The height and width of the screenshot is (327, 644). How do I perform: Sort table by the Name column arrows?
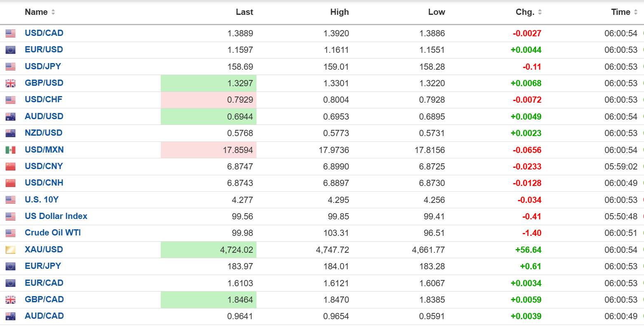click(53, 12)
